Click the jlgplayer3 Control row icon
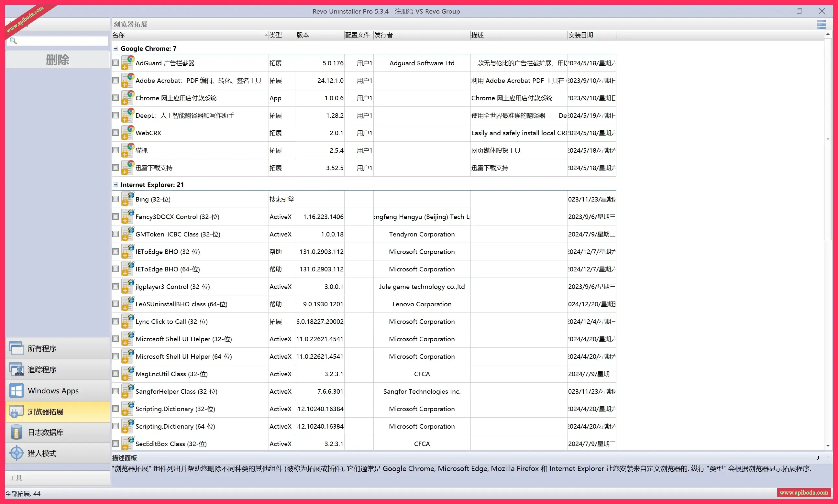This screenshot has height=504, width=838. (x=128, y=287)
